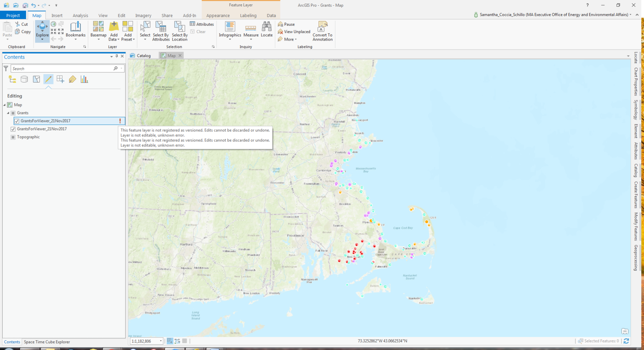Switch Contents to List By Snapping
The image size is (644, 350).
coord(60,79)
